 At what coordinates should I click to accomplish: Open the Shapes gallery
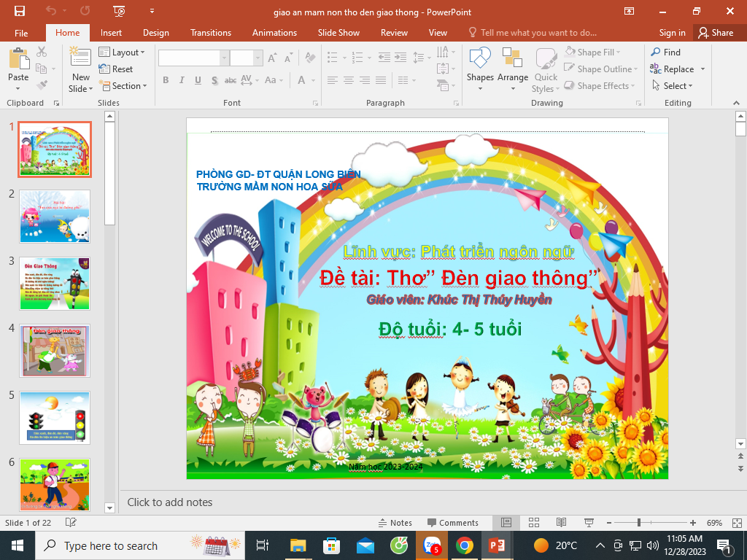(480, 64)
